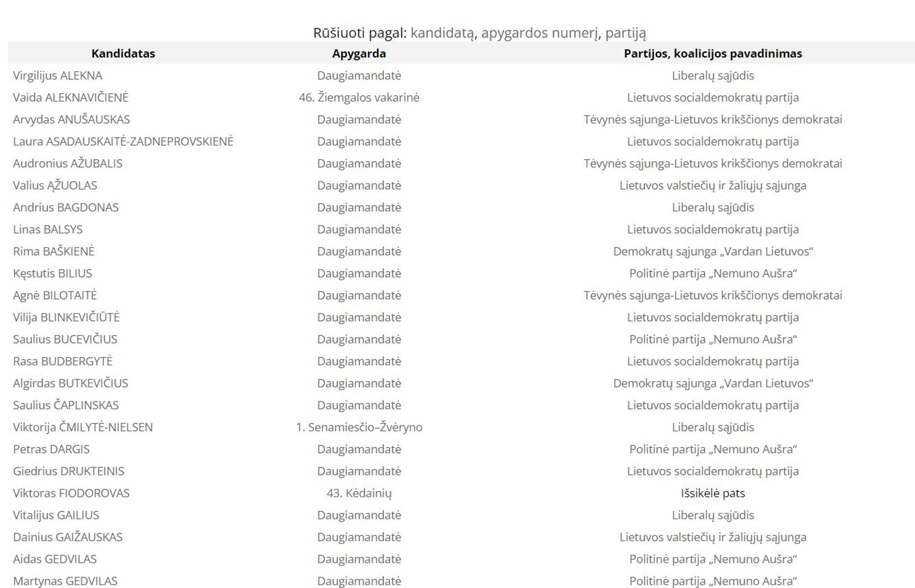
Task: Open candidate Valius ĄŽUOLAS
Action: click(x=55, y=185)
